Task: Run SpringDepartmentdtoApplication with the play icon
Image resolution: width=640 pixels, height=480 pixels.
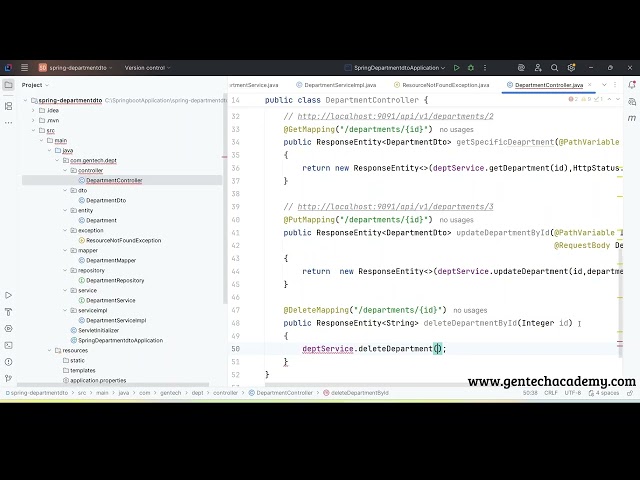Action: click(x=456, y=68)
